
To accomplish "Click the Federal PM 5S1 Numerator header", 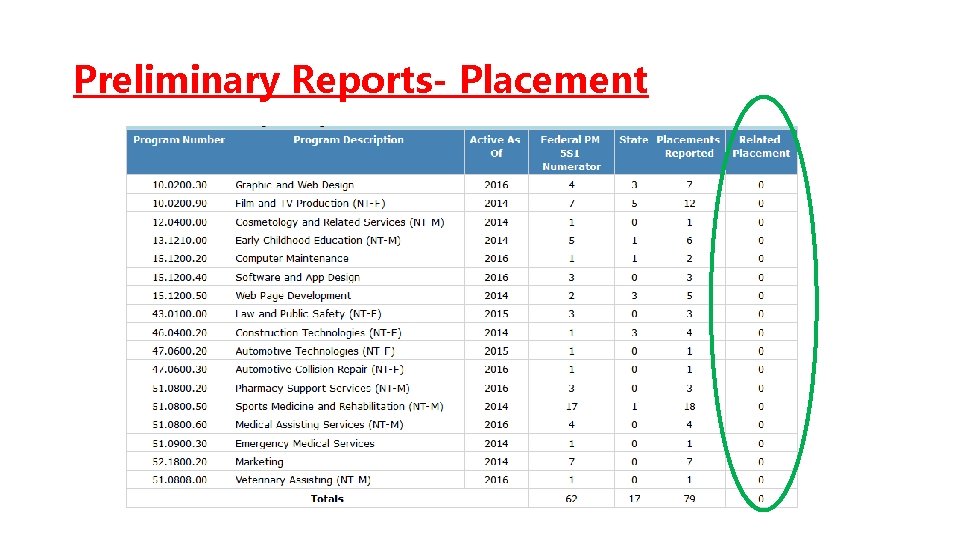I will point(571,152).
